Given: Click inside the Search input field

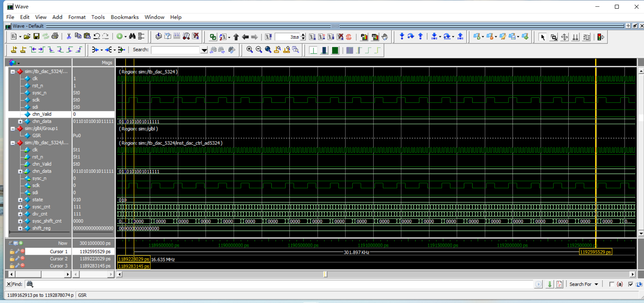Looking at the screenshot, I should click(x=176, y=50).
